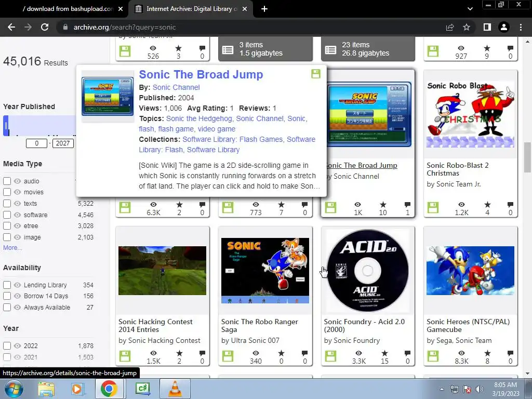Toggle eye icon next to software filter
Image resolution: width=532 pixels, height=399 pixels.
(x=17, y=215)
